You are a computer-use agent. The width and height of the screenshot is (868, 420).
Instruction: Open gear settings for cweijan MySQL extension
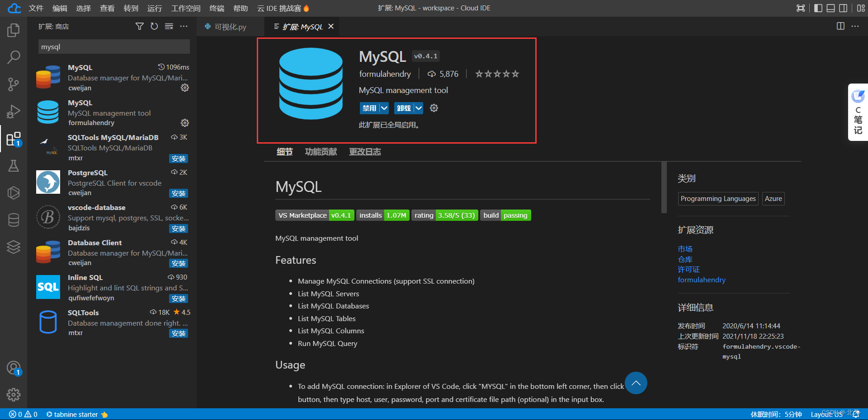tap(185, 88)
